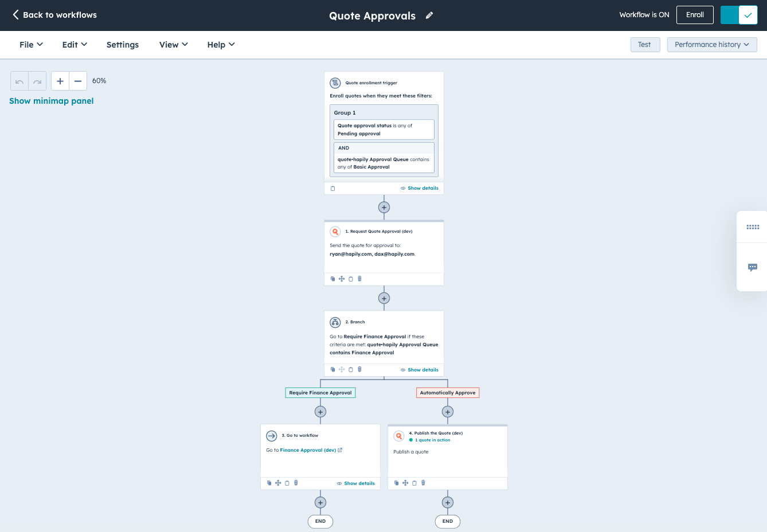Screen dimensions: 767x532
Task: Delete the Go to workflow action
Action: (296, 483)
